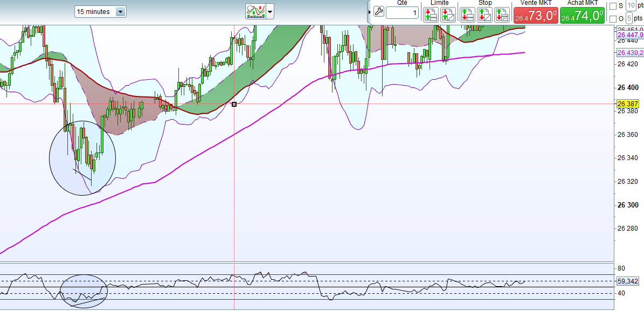Image resolution: width=644 pixels, height=311 pixels.
Task: Expand the arrow beside the add indicator icon
Action: click(x=270, y=12)
